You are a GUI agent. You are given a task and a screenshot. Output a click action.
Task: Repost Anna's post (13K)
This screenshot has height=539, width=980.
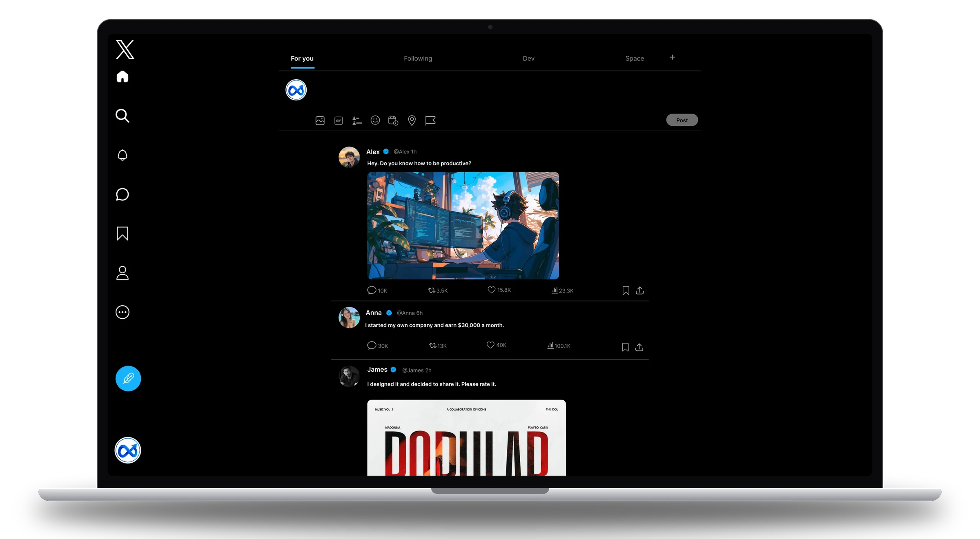(x=438, y=346)
